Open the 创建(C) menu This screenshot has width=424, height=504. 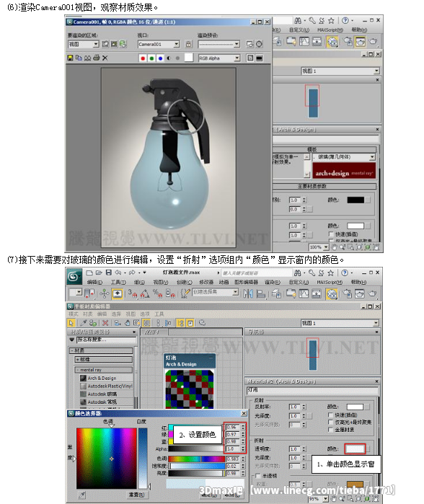[184, 282]
